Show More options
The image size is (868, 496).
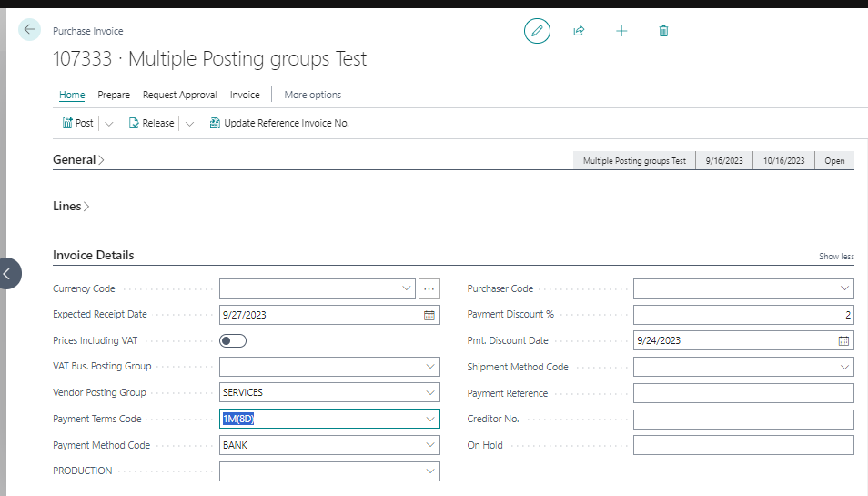313,95
